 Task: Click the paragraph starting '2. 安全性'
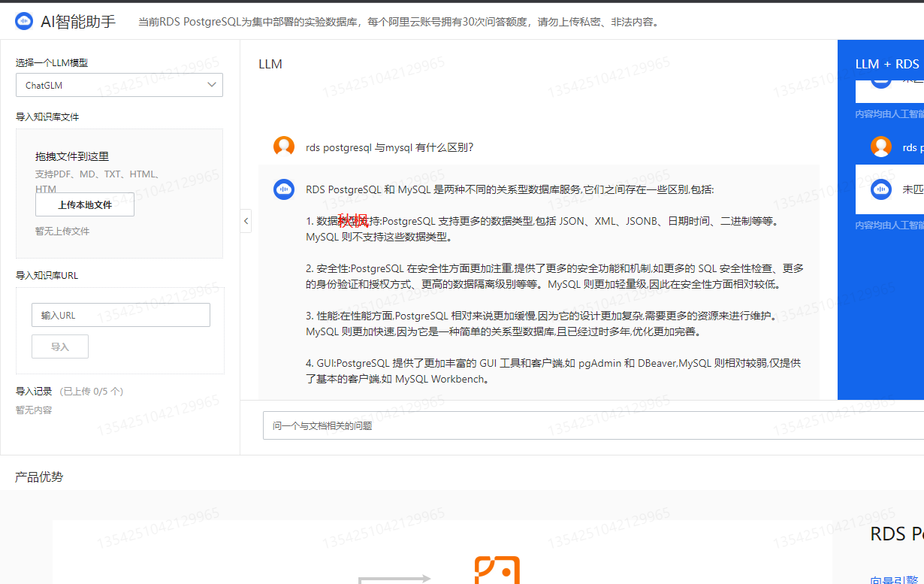(555, 277)
